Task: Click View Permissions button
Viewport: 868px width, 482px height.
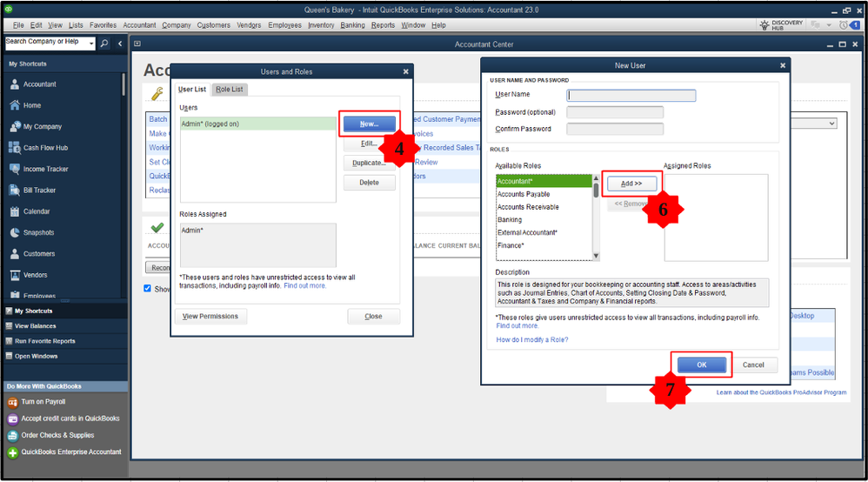Action: coord(210,317)
